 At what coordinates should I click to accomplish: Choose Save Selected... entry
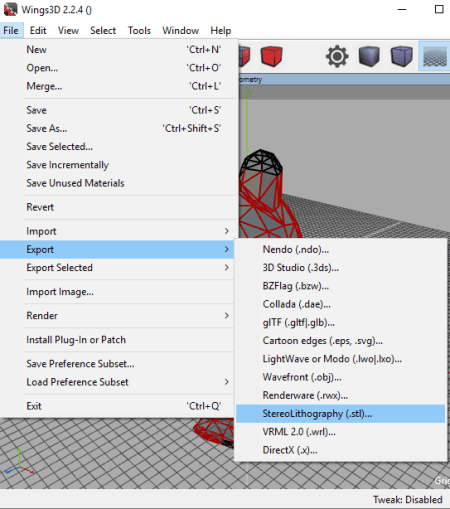click(x=119, y=147)
